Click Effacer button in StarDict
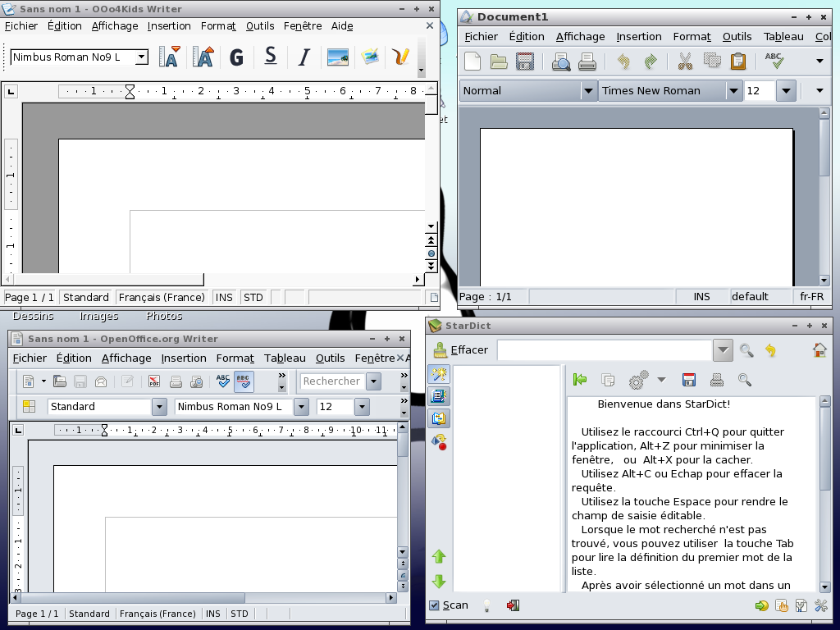The image size is (840, 630). coord(461,349)
